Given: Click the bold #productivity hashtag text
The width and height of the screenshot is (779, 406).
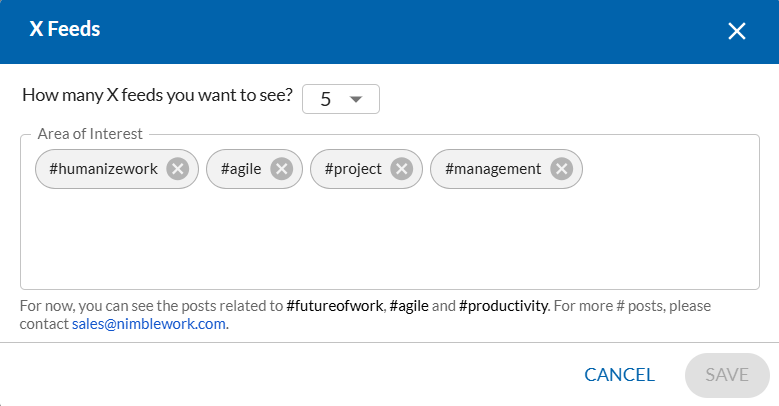Looking at the screenshot, I should (x=503, y=306).
